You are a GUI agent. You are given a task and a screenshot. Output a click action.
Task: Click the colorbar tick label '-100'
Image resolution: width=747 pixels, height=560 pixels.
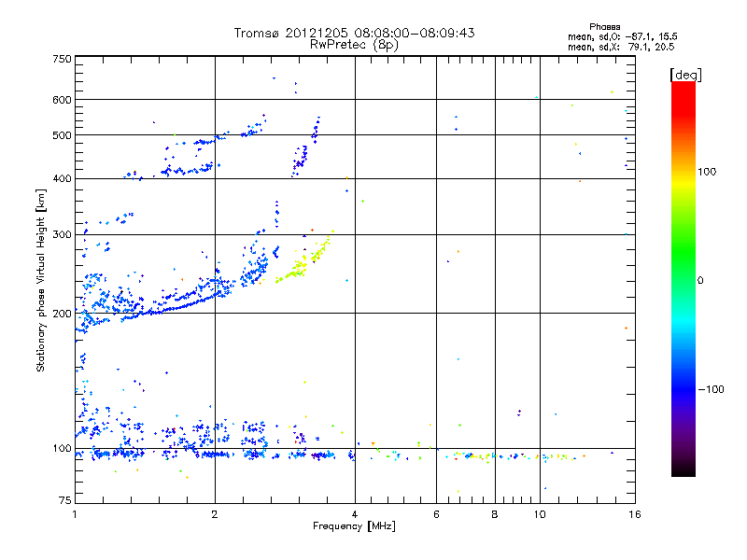711,389
